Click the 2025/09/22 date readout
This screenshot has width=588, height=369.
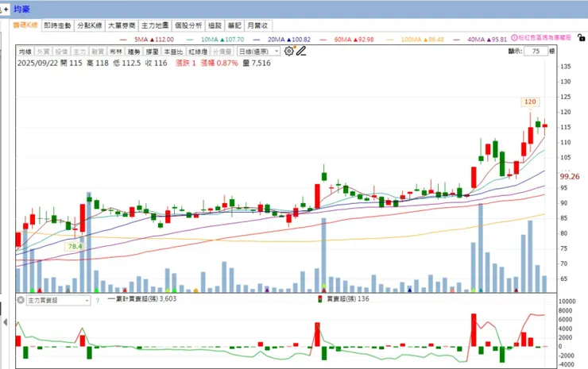point(37,63)
